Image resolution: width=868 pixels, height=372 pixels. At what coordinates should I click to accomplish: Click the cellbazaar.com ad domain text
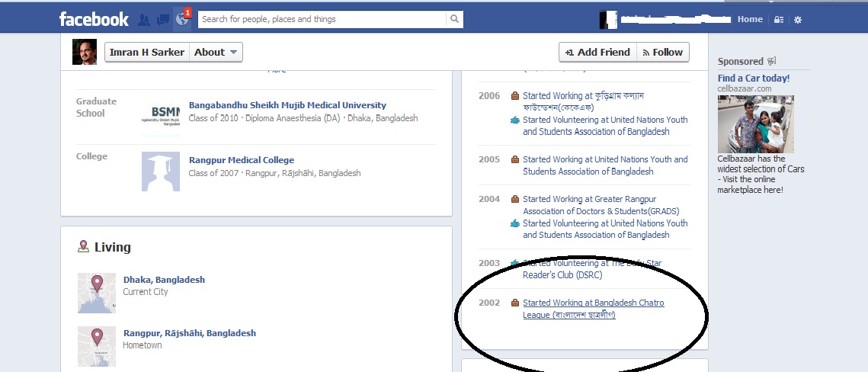pos(745,88)
